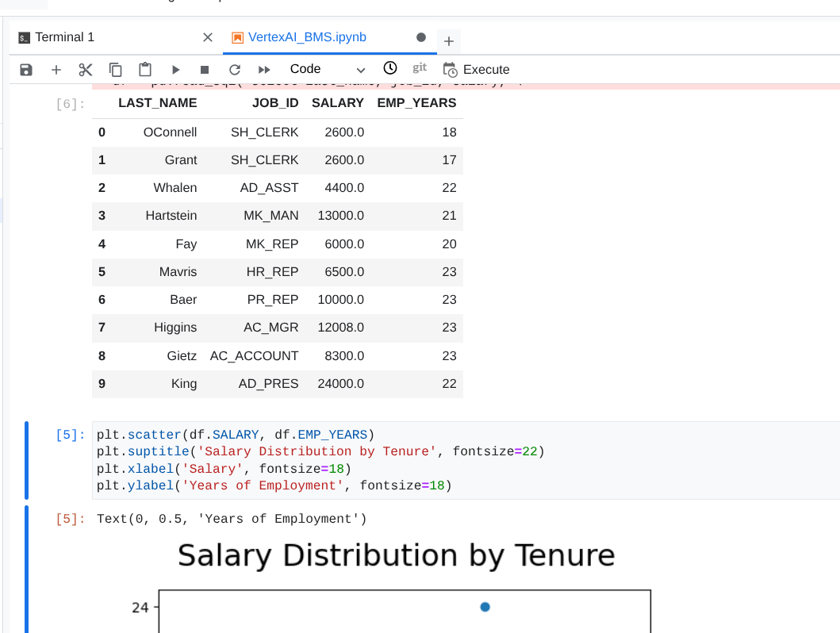Click the Gietz name cell

182,356
